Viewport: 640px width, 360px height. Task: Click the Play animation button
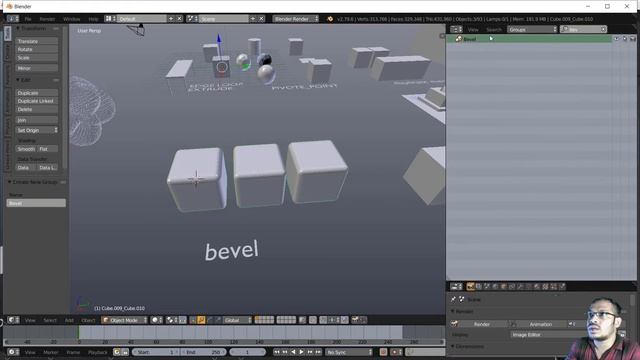pyautogui.click(x=302, y=352)
